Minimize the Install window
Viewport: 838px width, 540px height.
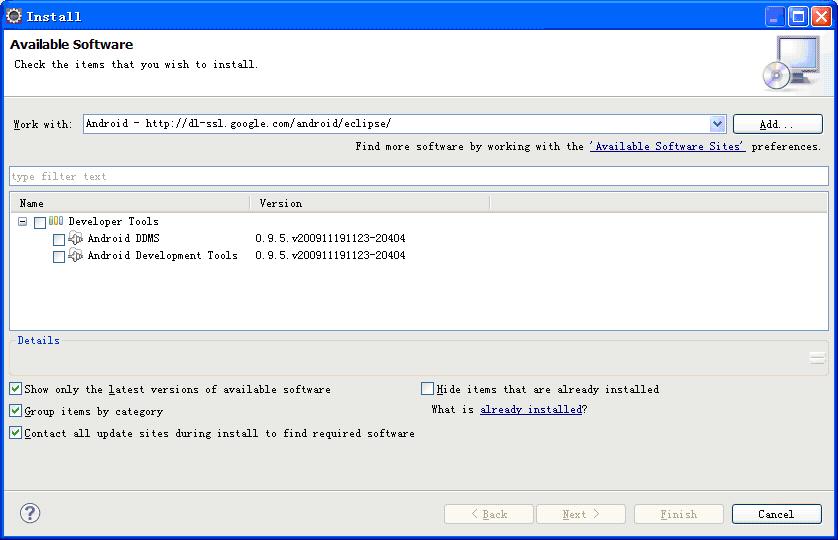point(774,17)
